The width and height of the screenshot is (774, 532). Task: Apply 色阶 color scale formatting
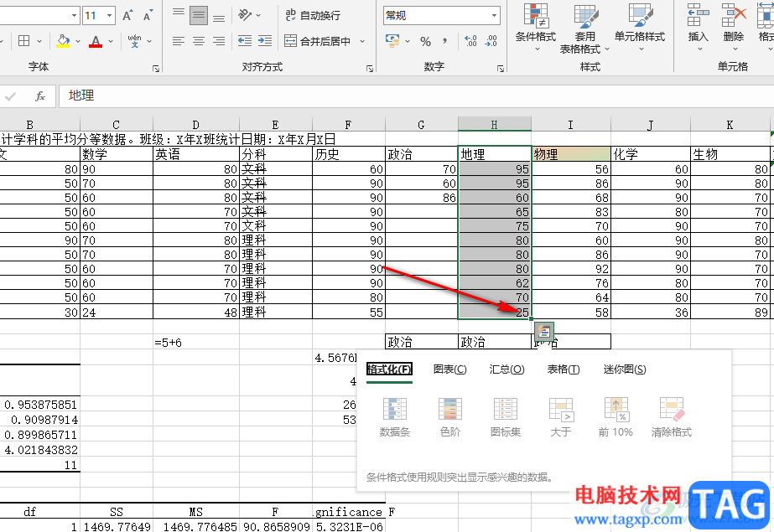pos(450,417)
